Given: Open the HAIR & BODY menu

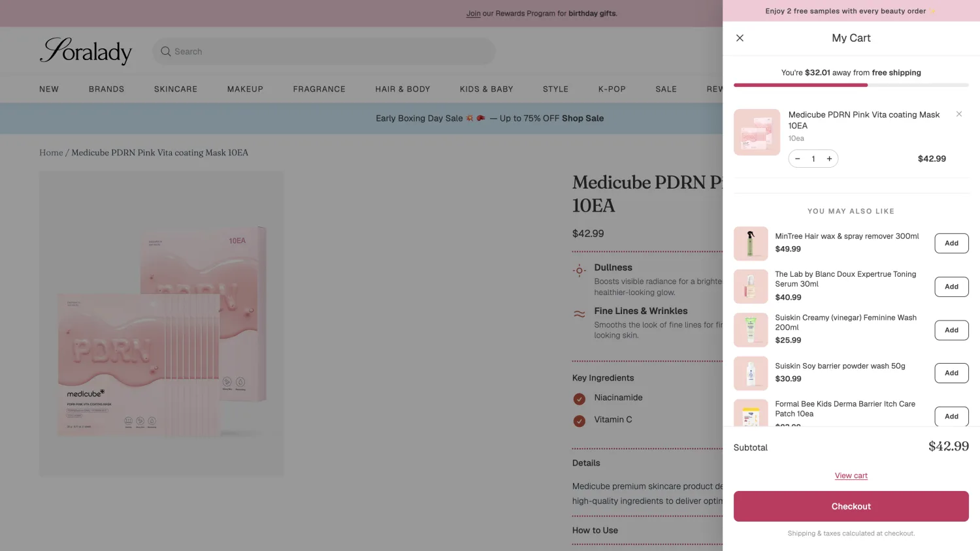Looking at the screenshot, I should 402,89.
